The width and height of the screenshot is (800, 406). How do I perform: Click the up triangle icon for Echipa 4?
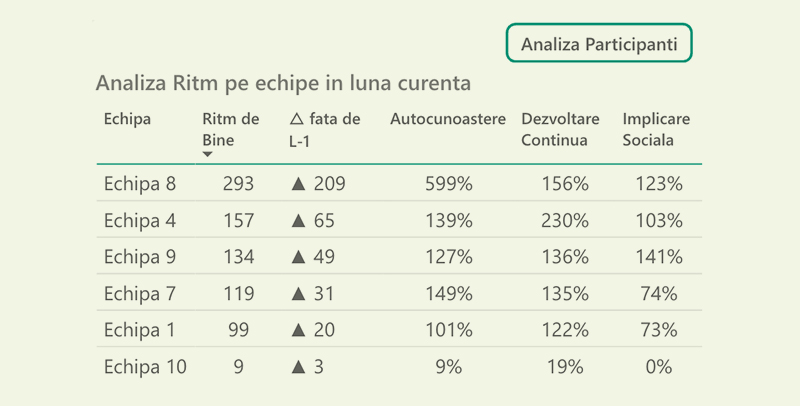point(297,221)
